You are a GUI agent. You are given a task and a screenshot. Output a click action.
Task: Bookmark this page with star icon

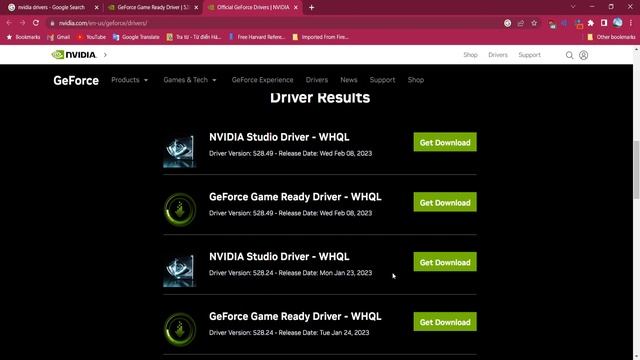534,23
